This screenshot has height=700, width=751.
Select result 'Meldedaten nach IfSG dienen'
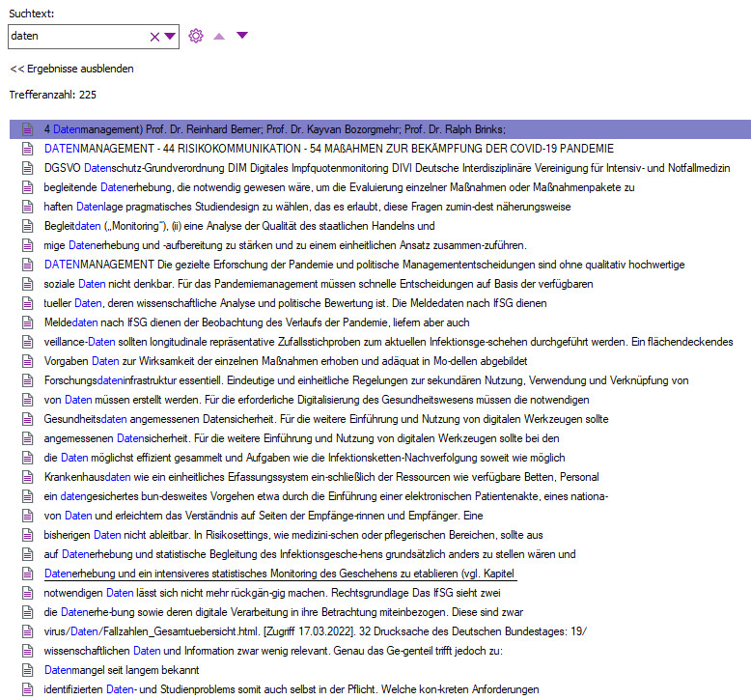point(257,322)
